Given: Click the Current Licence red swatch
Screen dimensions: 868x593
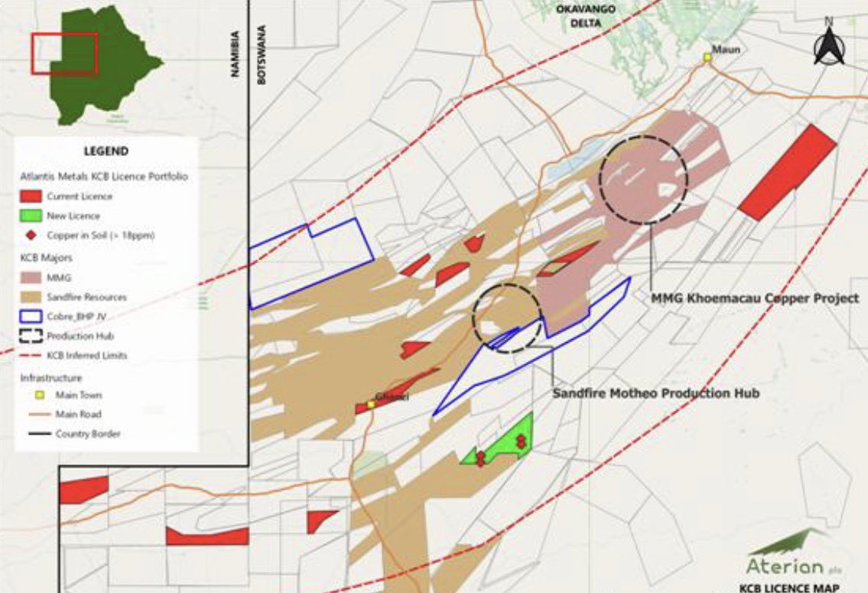Looking at the screenshot, I should [31, 196].
